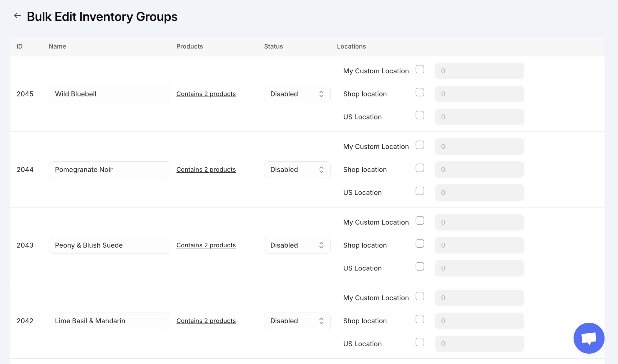The height and width of the screenshot is (364, 618).
Task: Click Peony & Blush Suede Shop location quantity
Action: coord(479,245)
